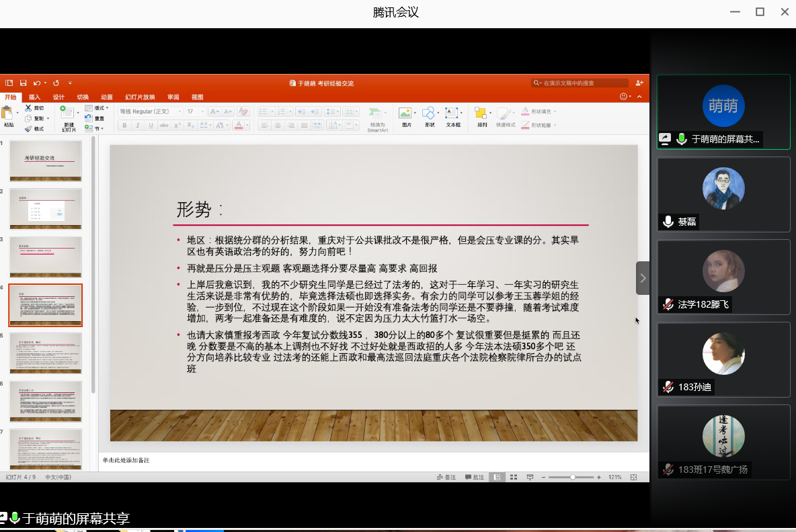
Task: Toggle the Comments (批注) pane
Action: (x=474, y=477)
